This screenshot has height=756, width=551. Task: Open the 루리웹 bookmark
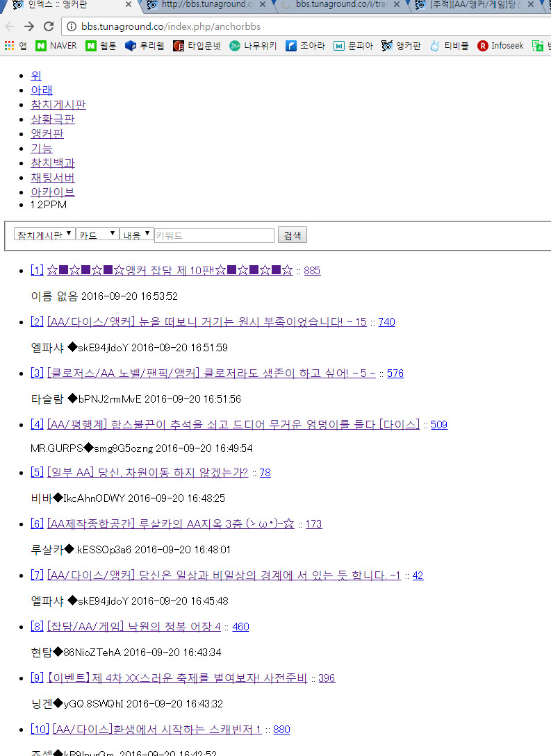coord(145,46)
